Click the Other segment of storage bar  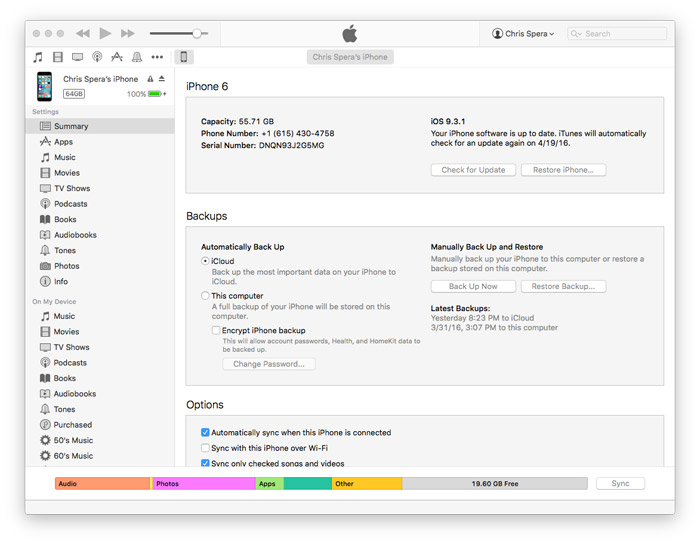[x=367, y=484]
